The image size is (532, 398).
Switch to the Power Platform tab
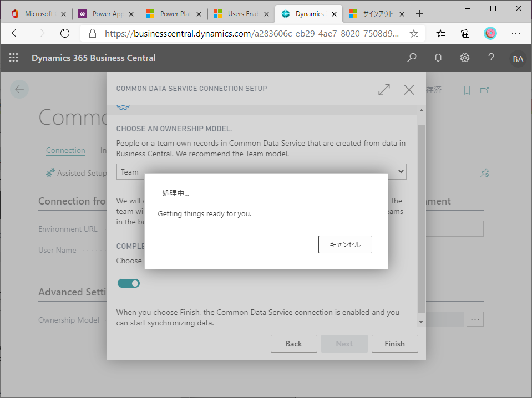174,13
